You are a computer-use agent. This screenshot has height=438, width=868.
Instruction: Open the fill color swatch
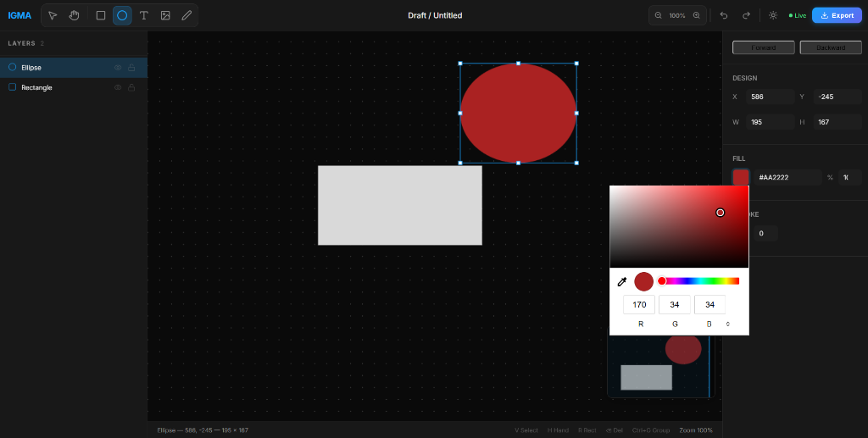[741, 177]
